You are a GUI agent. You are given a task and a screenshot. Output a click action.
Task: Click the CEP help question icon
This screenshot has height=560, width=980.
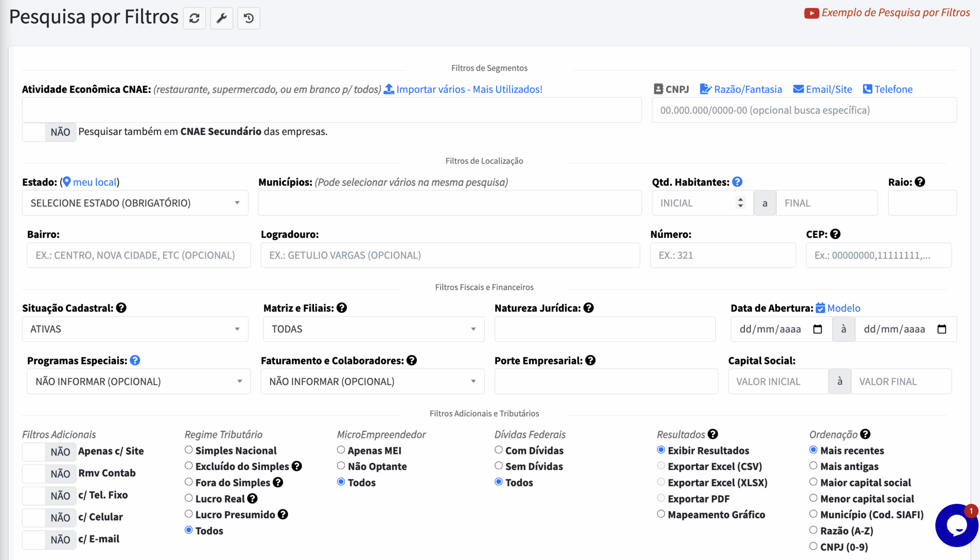(835, 234)
